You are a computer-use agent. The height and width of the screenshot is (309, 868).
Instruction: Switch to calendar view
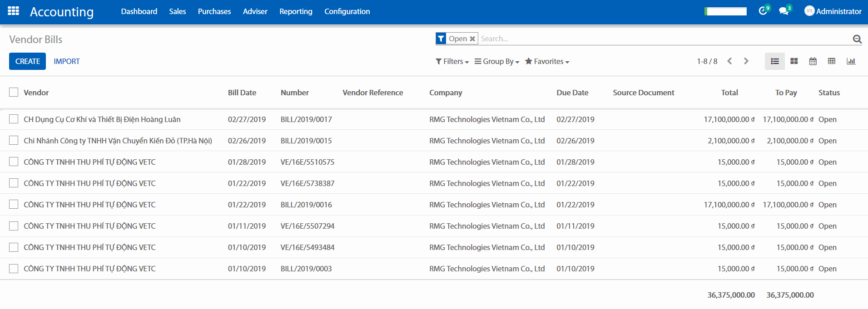813,61
